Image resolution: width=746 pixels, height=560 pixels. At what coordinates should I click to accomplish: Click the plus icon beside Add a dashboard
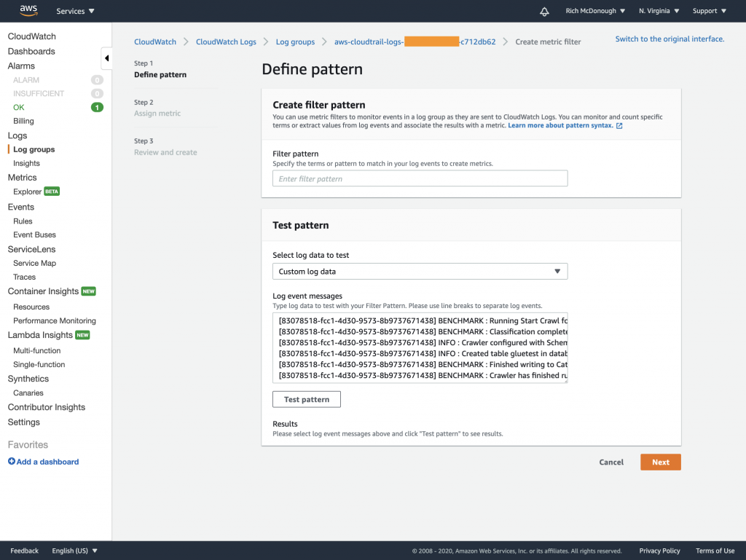12,461
